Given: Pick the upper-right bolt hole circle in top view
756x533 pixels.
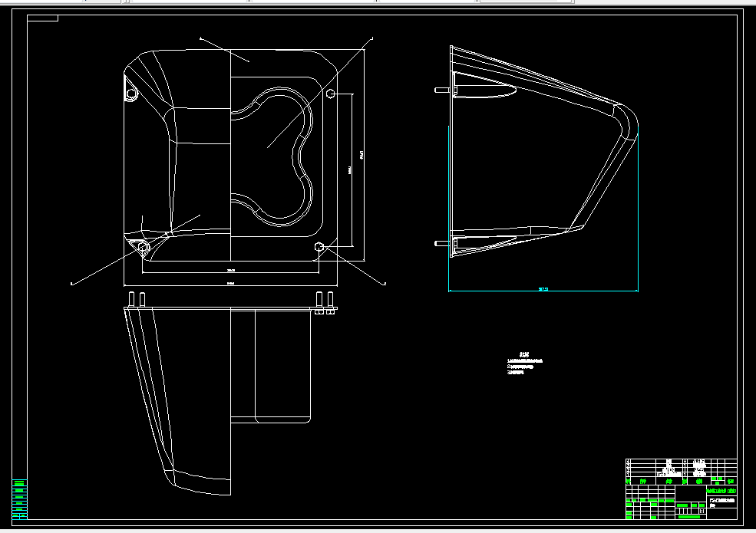Looking at the screenshot, I should point(330,94).
